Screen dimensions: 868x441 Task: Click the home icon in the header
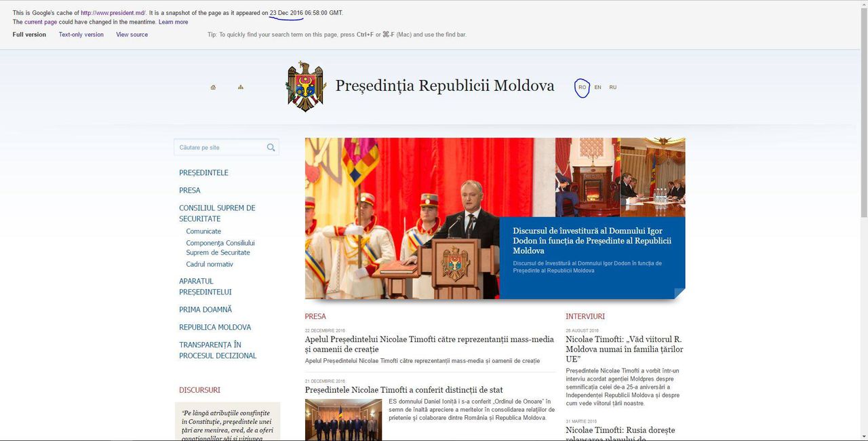pyautogui.click(x=213, y=87)
